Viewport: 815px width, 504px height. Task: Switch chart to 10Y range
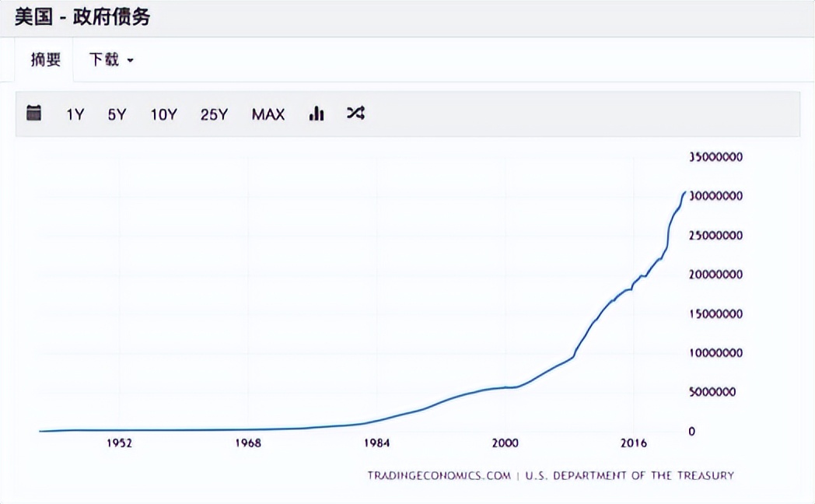(163, 114)
